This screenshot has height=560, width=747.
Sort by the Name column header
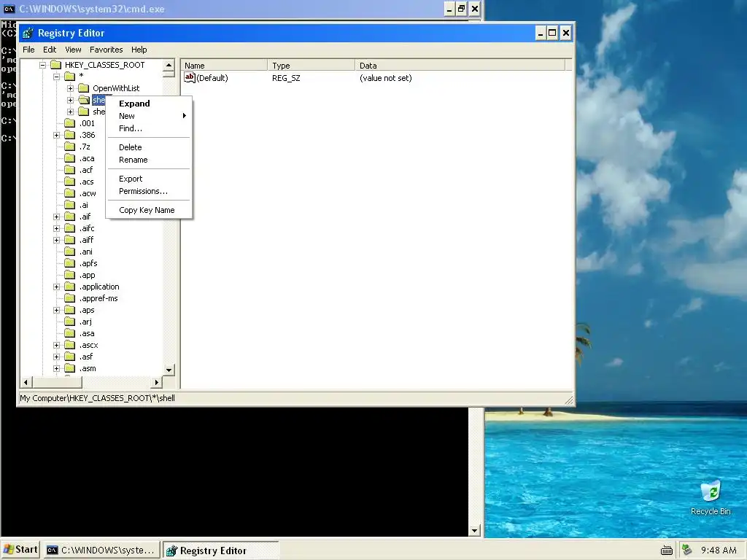click(225, 65)
